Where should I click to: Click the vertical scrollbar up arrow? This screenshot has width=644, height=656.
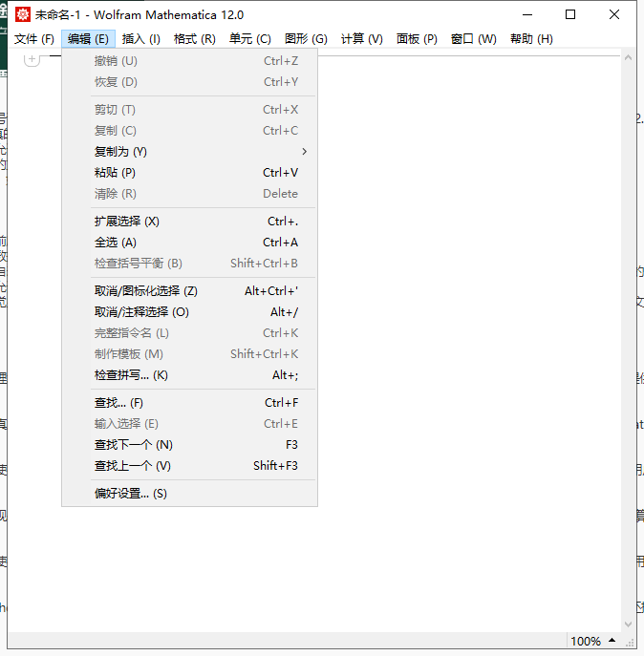click(x=628, y=58)
